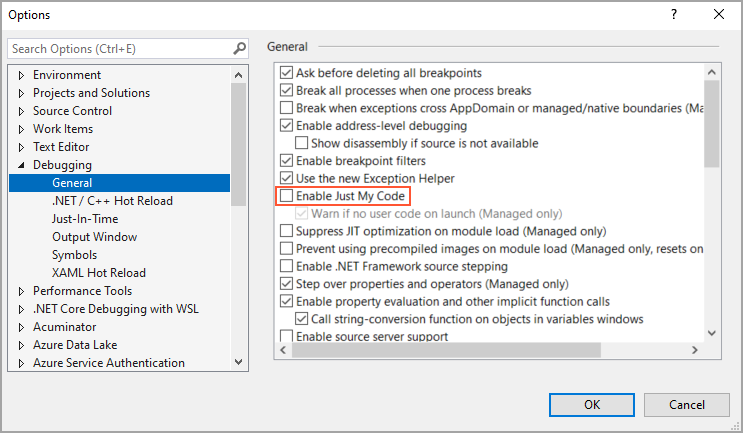
Task: Click the Help question mark button
Action: point(673,15)
